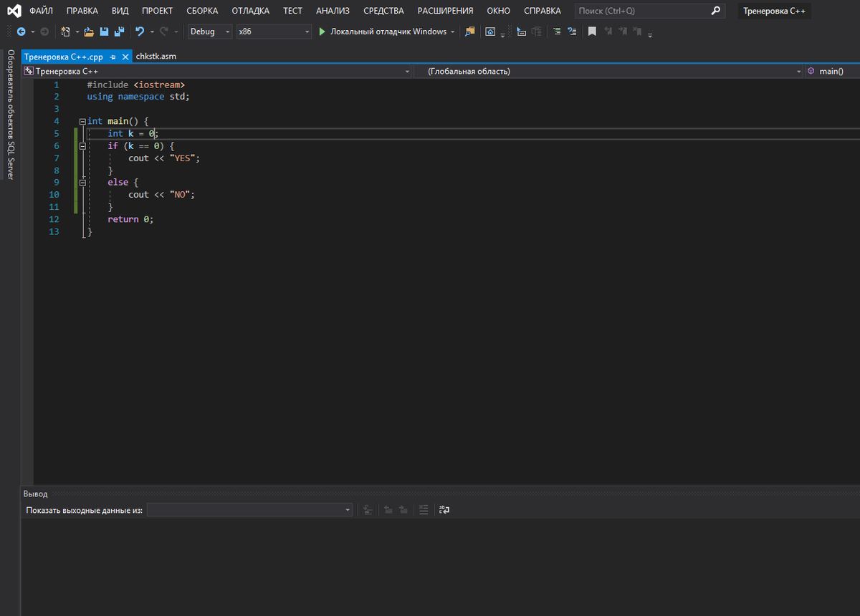Toggle word wrap in the Output panel
The image size is (860, 616).
444,510
